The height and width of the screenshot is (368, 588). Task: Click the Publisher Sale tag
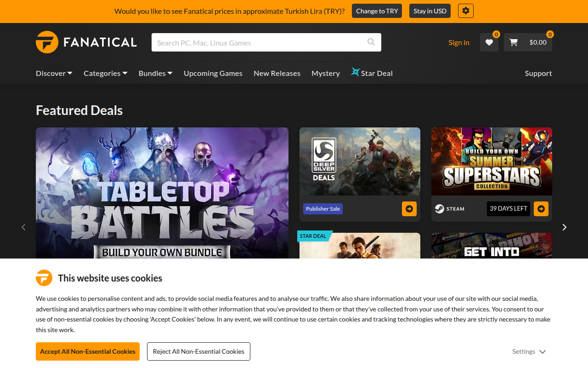[323, 209]
